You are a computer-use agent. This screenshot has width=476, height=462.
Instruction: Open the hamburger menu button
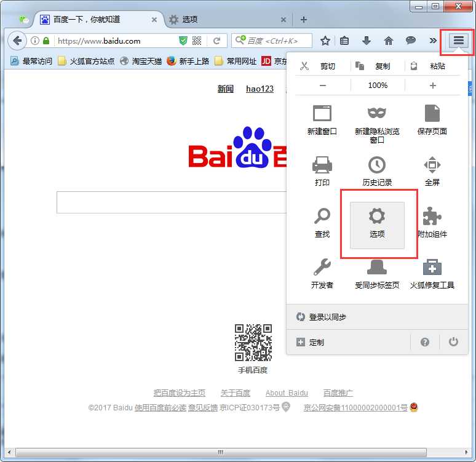pyautogui.click(x=458, y=41)
